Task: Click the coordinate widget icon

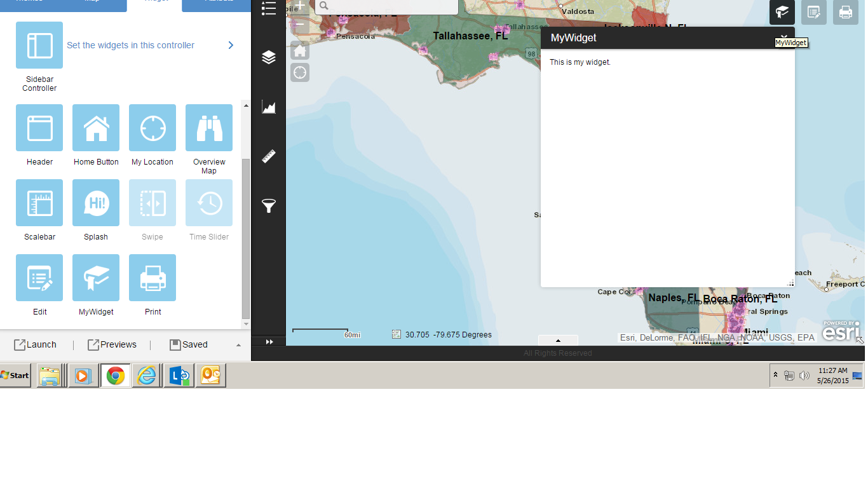Action: coord(397,334)
